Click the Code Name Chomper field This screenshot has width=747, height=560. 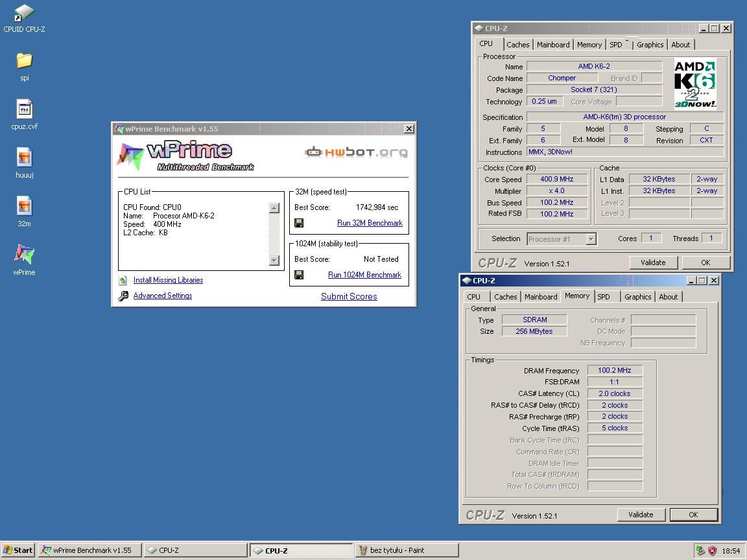tap(562, 78)
